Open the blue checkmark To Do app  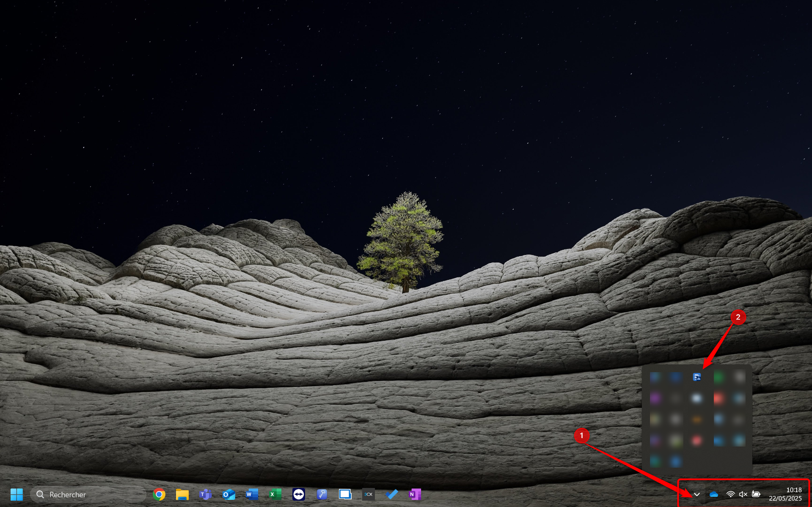[x=391, y=494]
